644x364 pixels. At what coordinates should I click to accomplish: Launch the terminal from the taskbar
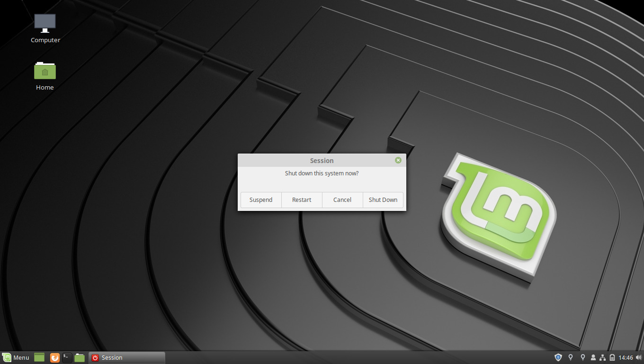tap(67, 357)
